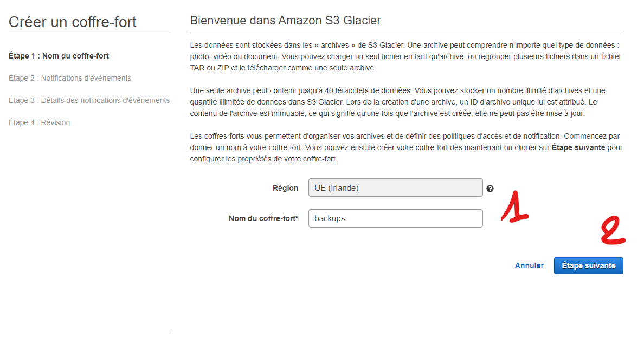Screen dimensions: 644x363
Task: Click the Nom du coffre-fort field label
Action: (262, 218)
